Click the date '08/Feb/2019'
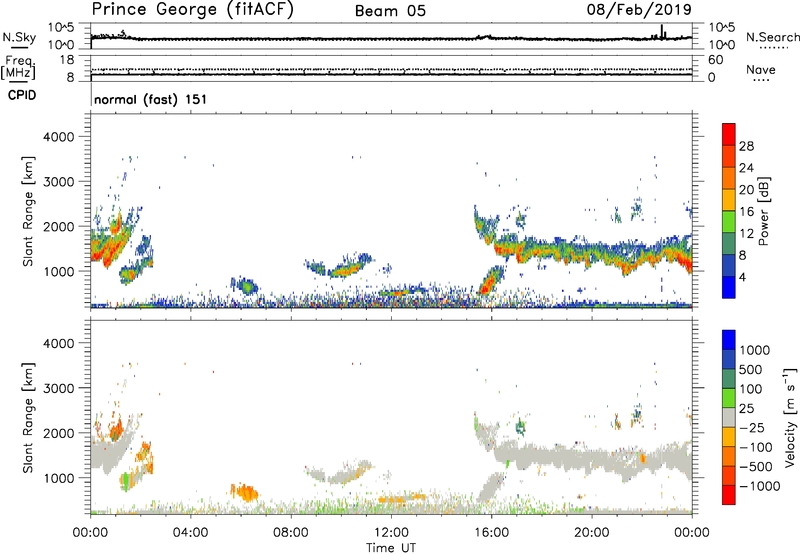This screenshot has height=554, width=800. click(x=639, y=9)
